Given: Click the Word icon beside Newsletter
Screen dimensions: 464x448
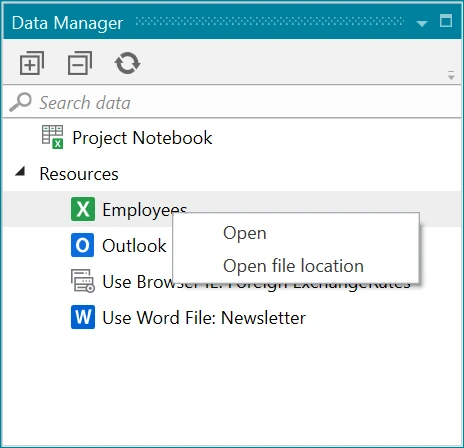Looking at the screenshot, I should click(x=83, y=317).
